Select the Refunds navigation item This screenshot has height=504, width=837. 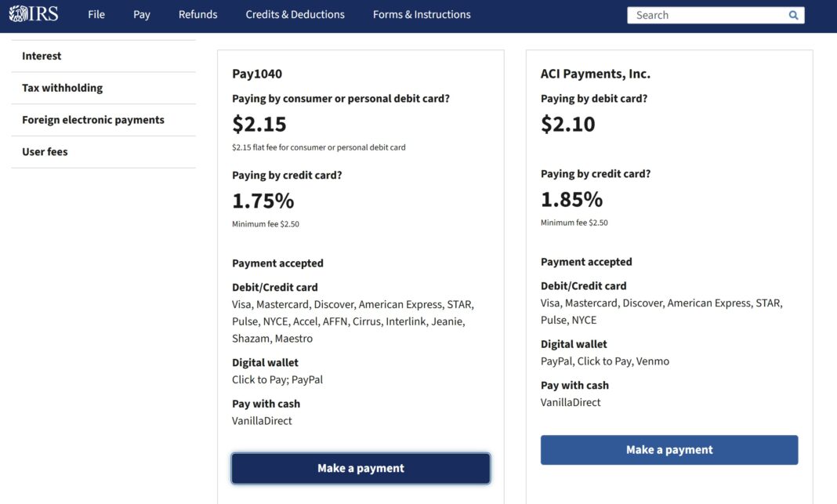[197, 14]
